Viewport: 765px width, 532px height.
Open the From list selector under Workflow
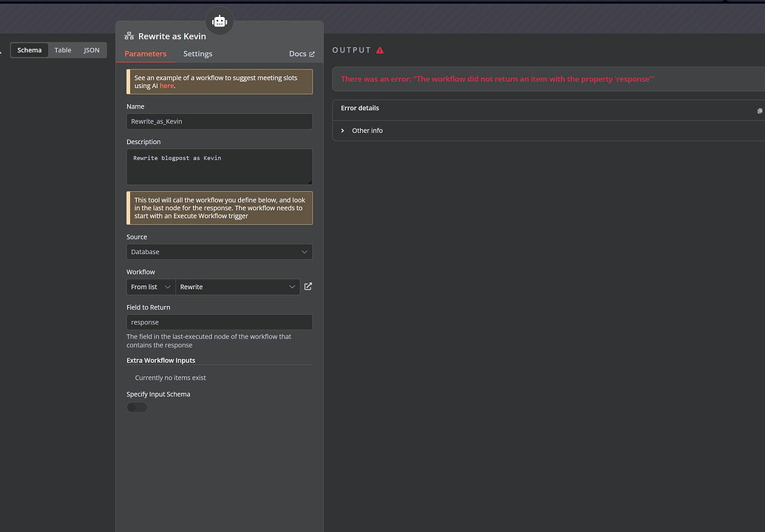click(150, 287)
